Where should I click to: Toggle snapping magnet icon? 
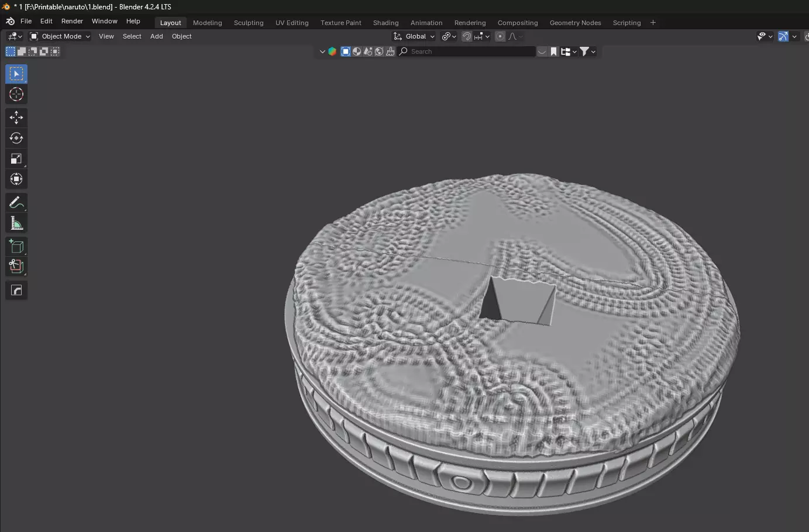(467, 36)
